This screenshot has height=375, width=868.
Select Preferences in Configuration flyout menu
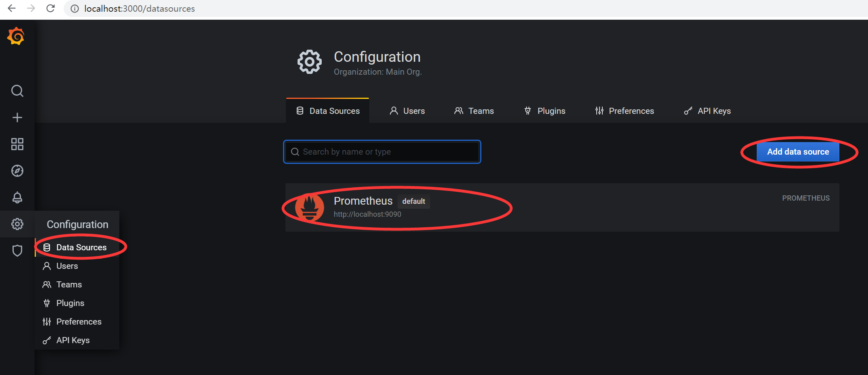click(x=77, y=322)
